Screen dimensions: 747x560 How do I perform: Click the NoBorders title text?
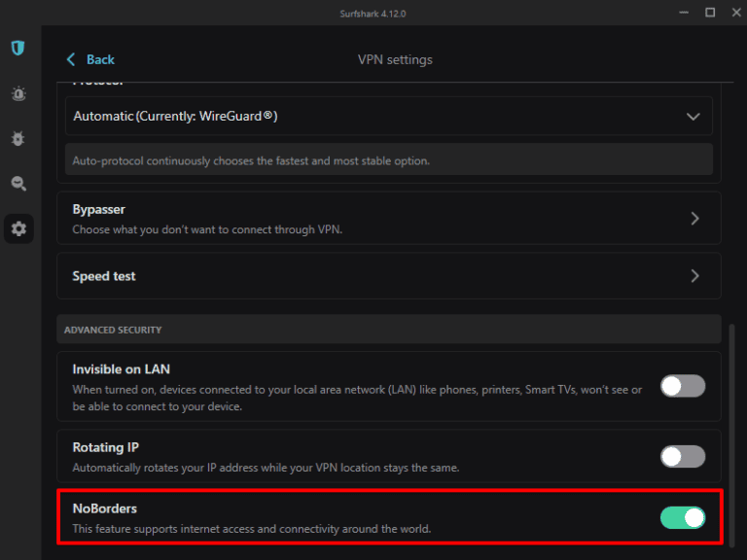click(x=105, y=508)
